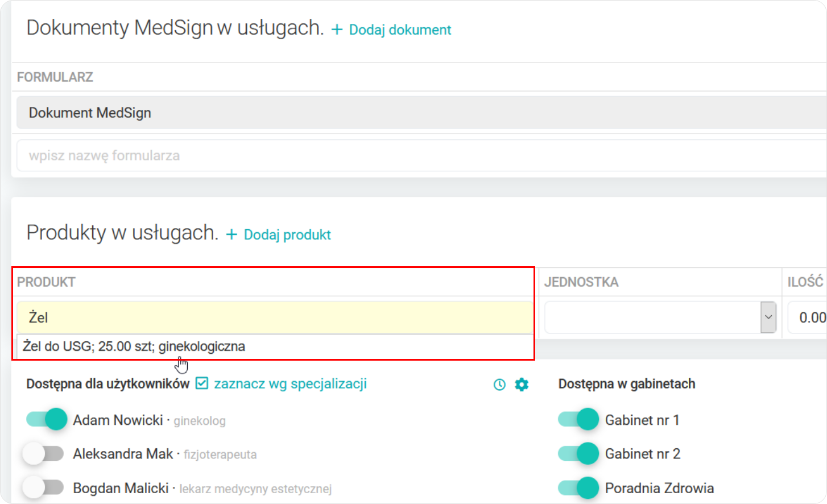Click the product field containing Żel

coord(275,317)
